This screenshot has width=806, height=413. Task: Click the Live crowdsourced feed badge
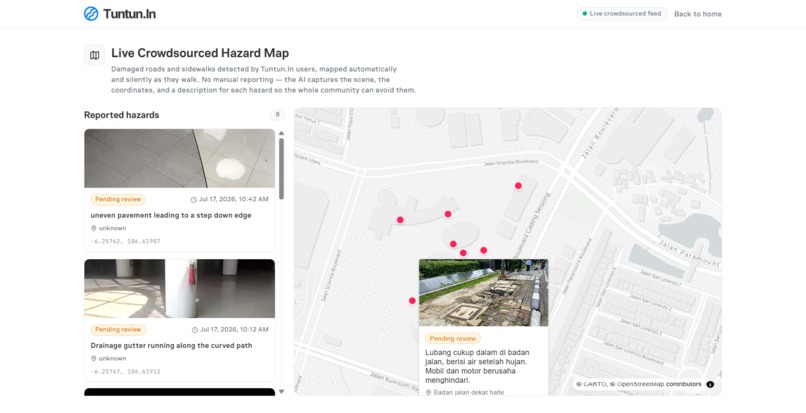tap(621, 14)
